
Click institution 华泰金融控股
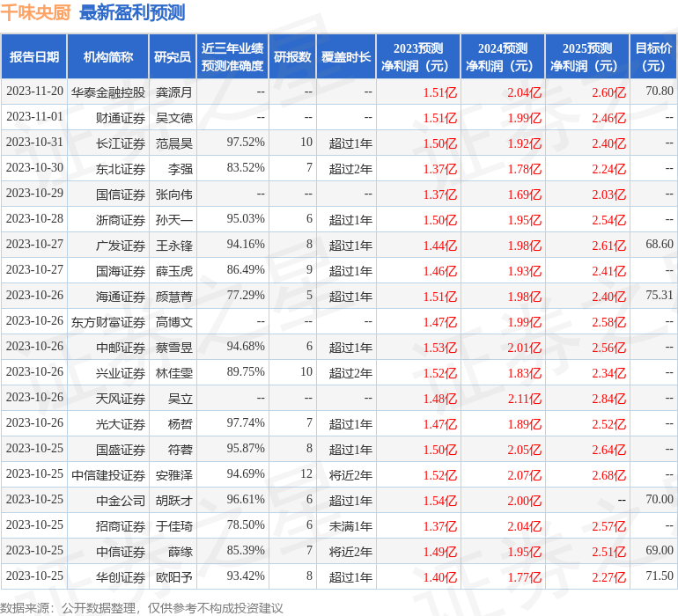(x=108, y=92)
